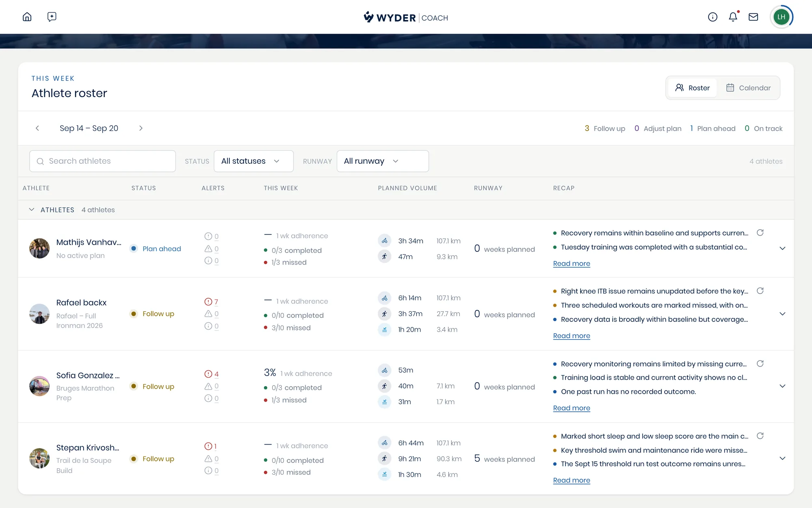Select the Roster view tab
812x508 pixels.
click(692, 88)
